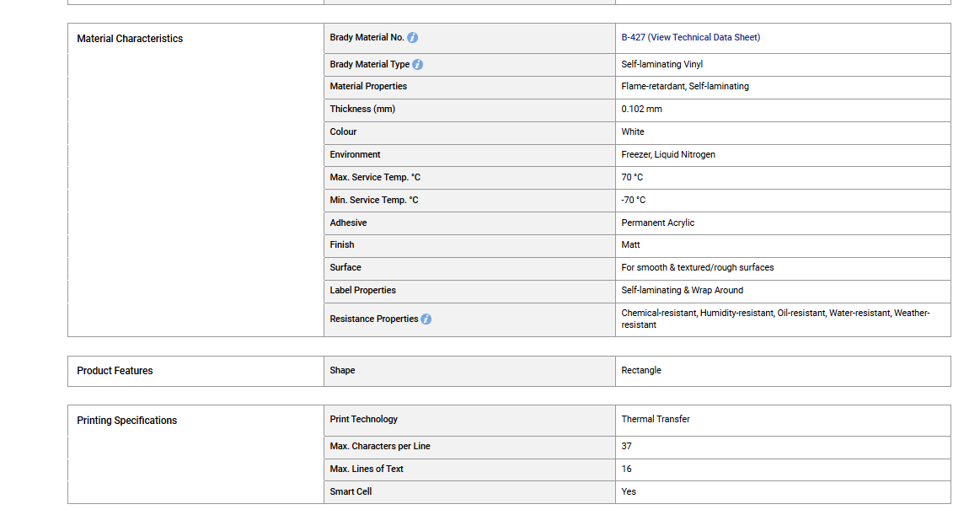Viewport: 980px width, 515px height.
Task: Click the 0.102 mm value
Action: click(641, 109)
